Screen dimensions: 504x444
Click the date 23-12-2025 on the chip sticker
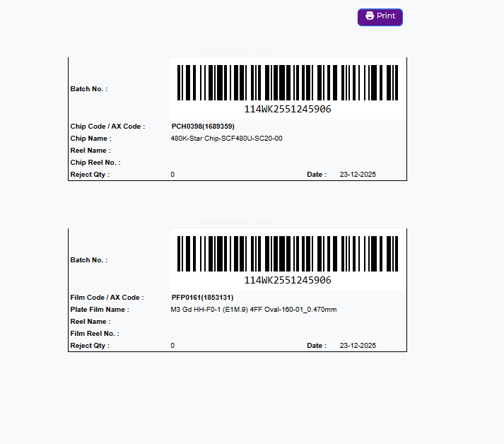click(x=358, y=175)
